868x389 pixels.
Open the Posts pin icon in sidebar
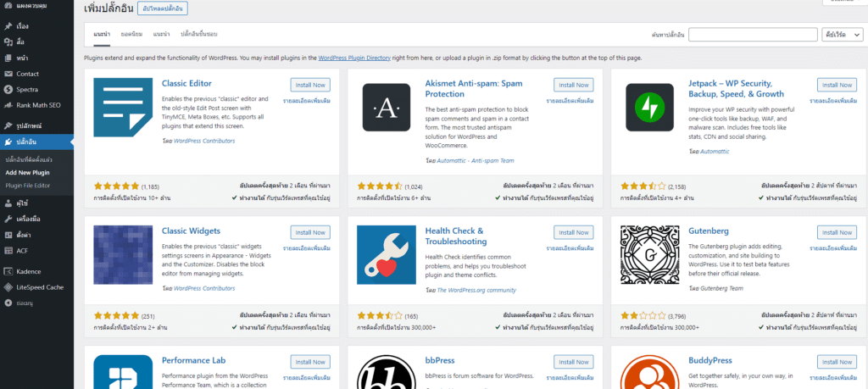pyautogui.click(x=8, y=26)
